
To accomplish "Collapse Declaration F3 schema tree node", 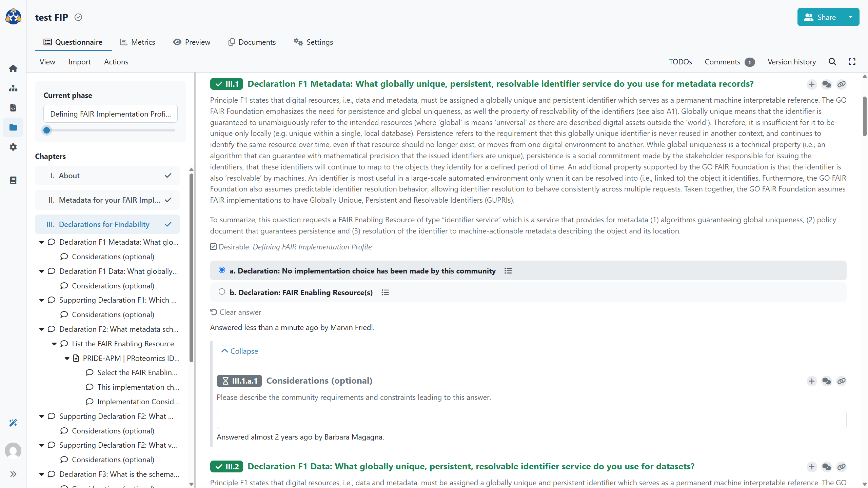I will tap(42, 474).
